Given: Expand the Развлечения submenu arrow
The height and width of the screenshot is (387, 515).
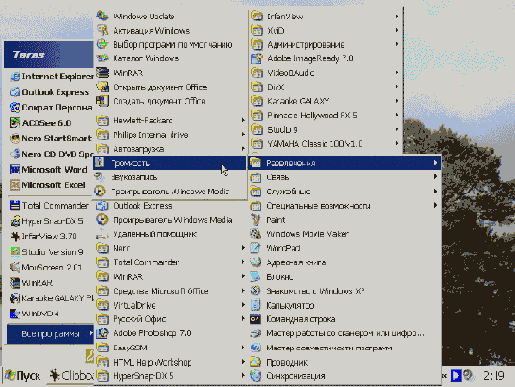Looking at the screenshot, I should [435, 163].
